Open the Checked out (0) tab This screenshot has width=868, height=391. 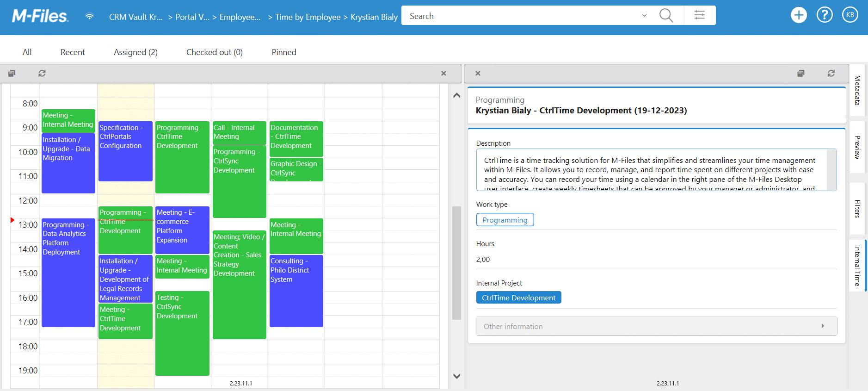point(215,52)
